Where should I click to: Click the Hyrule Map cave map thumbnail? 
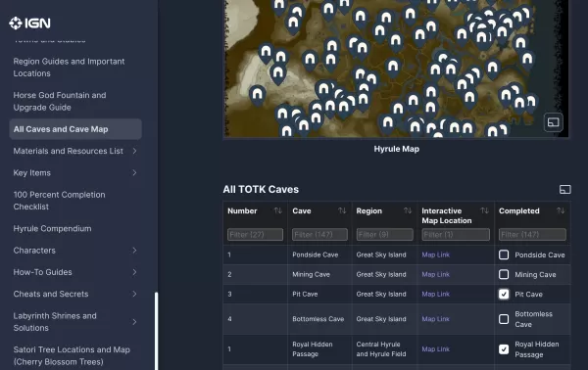click(x=396, y=69)
